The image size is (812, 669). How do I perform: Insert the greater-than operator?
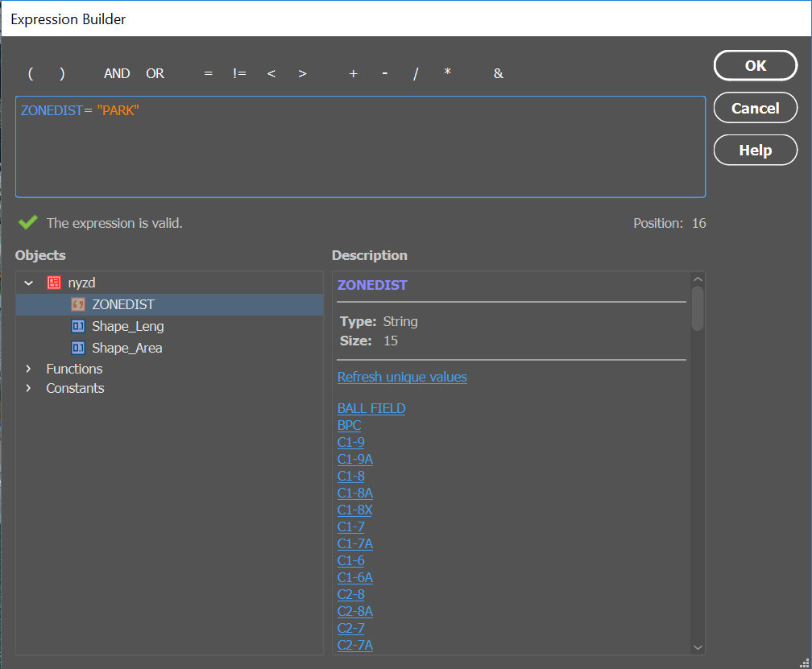pyautogui.click(x=302, y=73)
